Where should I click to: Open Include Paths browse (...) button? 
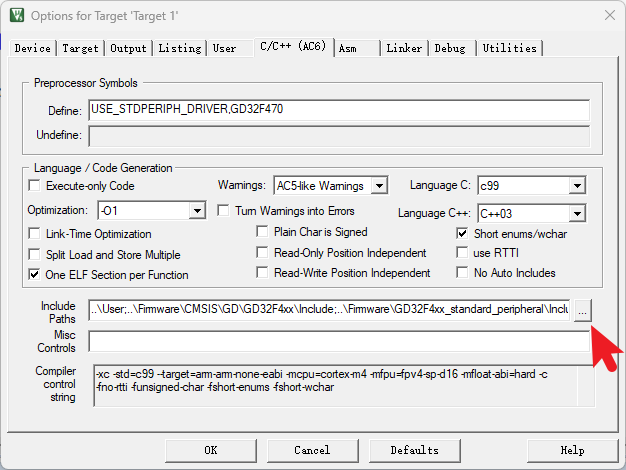582,310
